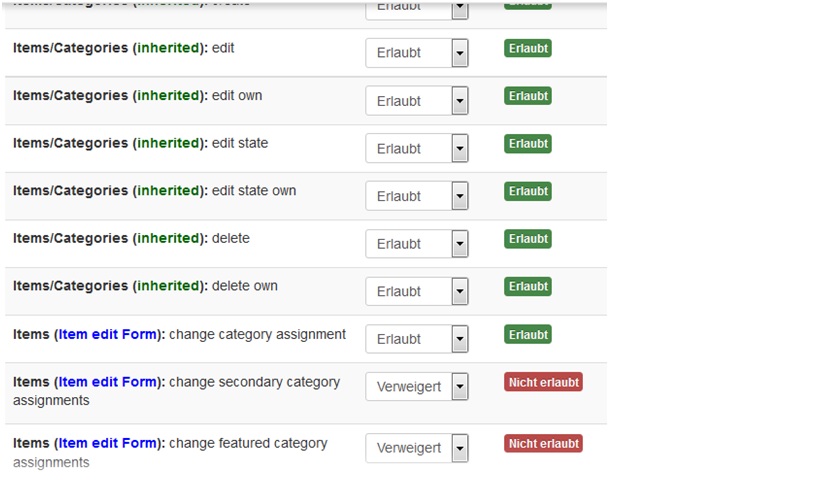
Task: Click the 'Items/Categories (inherited): edit own' label
Action: (x=137, y=96)
